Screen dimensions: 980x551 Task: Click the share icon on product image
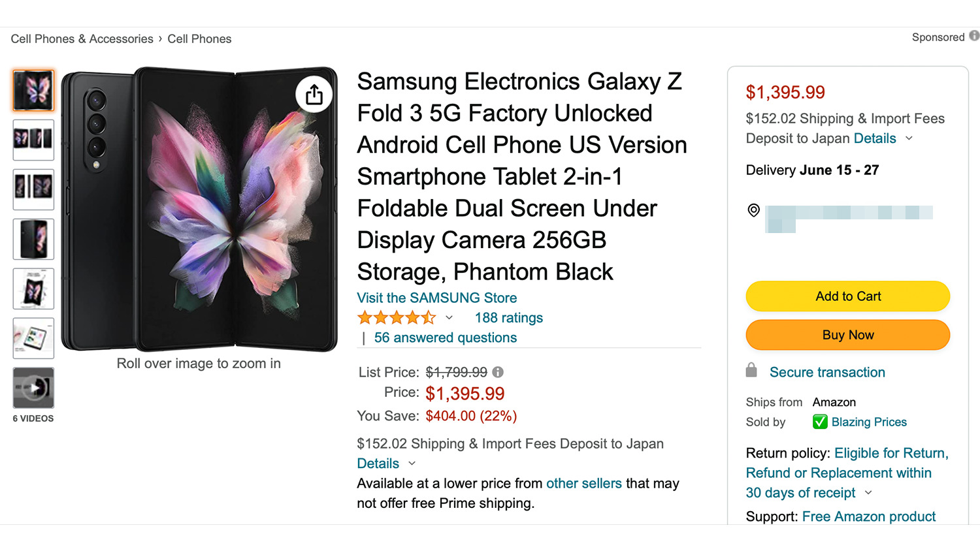(314, 95)
